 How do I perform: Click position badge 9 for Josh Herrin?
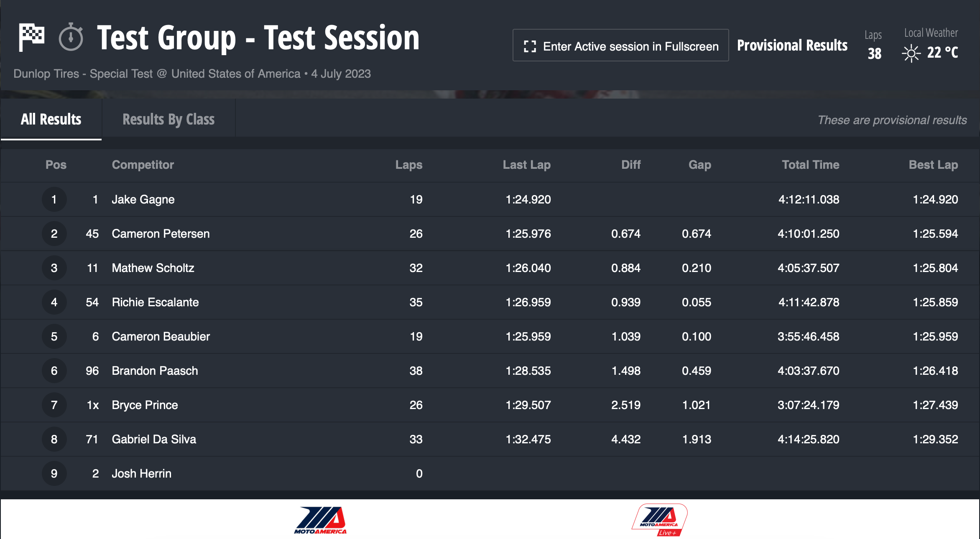54,473
